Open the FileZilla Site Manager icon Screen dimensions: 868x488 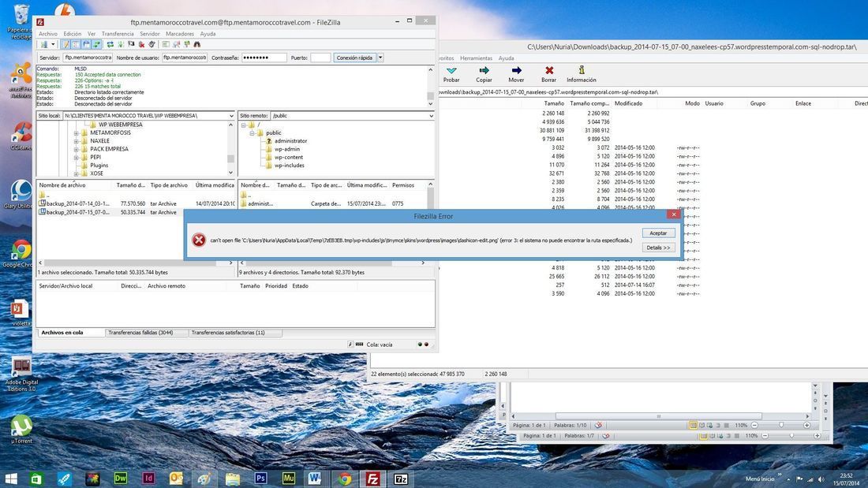click(43, 44)
